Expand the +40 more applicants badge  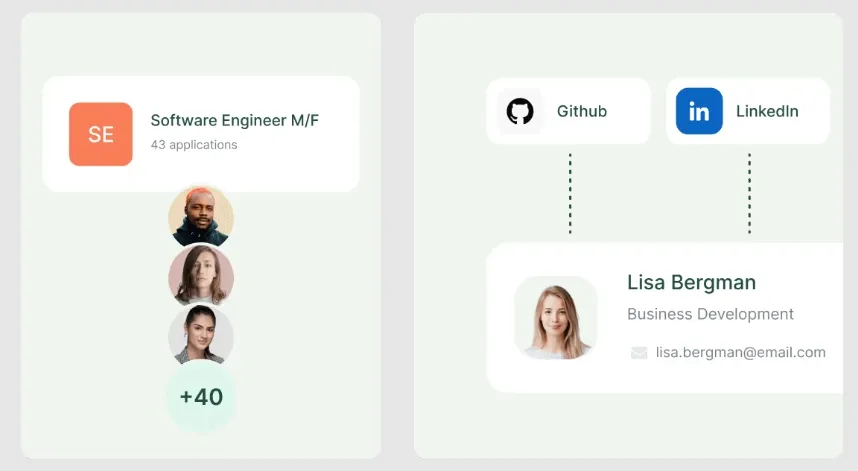201,397
